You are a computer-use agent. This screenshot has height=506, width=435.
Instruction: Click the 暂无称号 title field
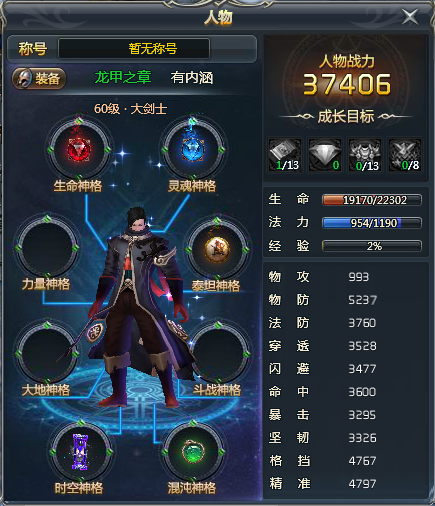click(134, 49)
